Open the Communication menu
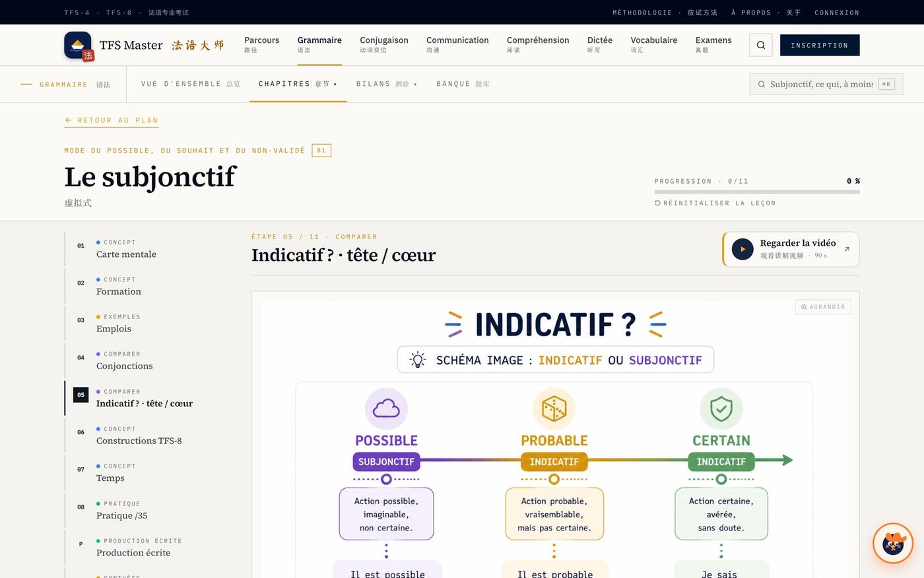This screenshot has width=924, height=578. [457, 44]
